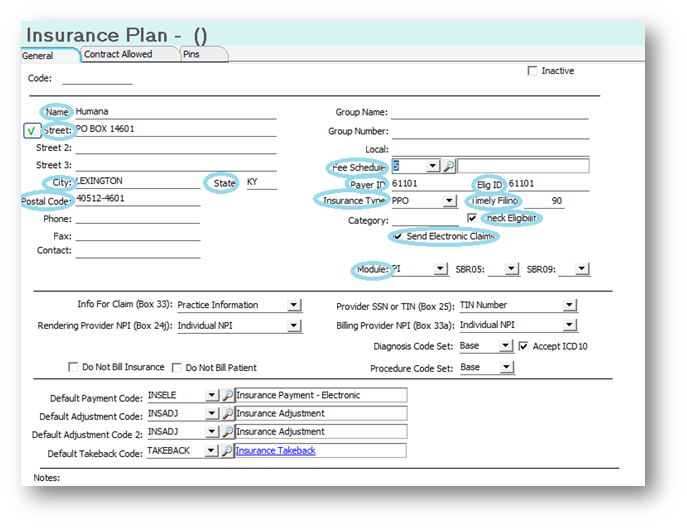The height and width of the screenshot is (528, 687).
Task: Click the Insurance Takeback link
Action: tap(275, 451)
